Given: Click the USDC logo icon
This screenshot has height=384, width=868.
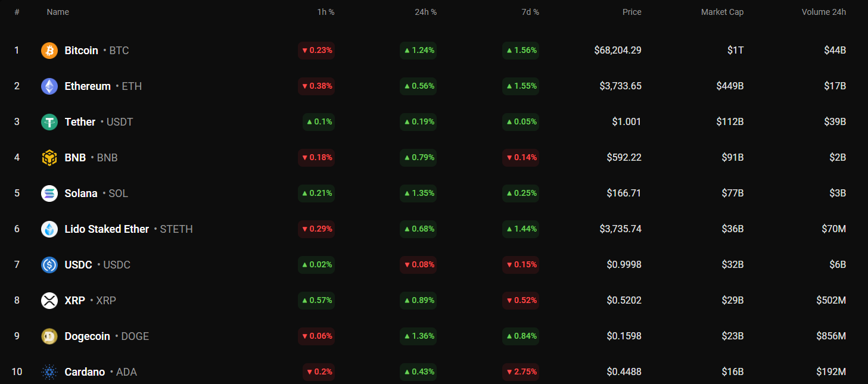Looking at the screenshot, I should coord(49,265).
